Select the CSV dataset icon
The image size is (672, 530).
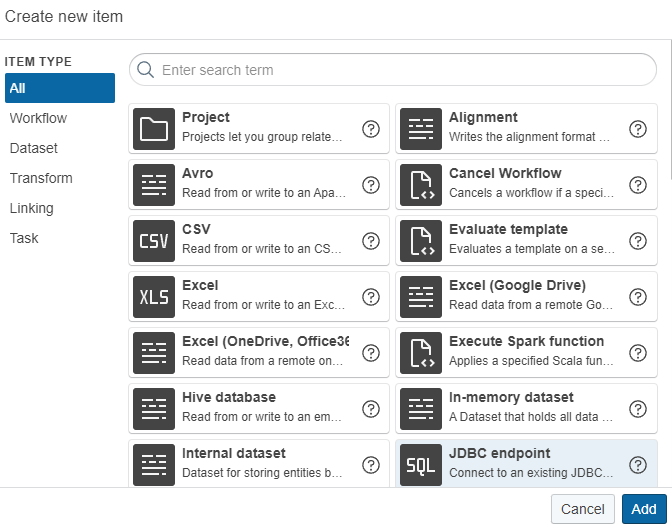coord(154,241)
